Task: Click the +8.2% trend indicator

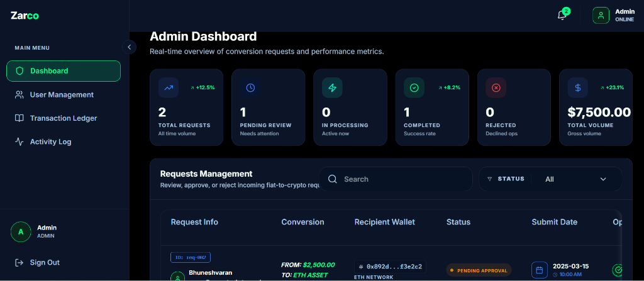Action: click(x=449, y=87)
